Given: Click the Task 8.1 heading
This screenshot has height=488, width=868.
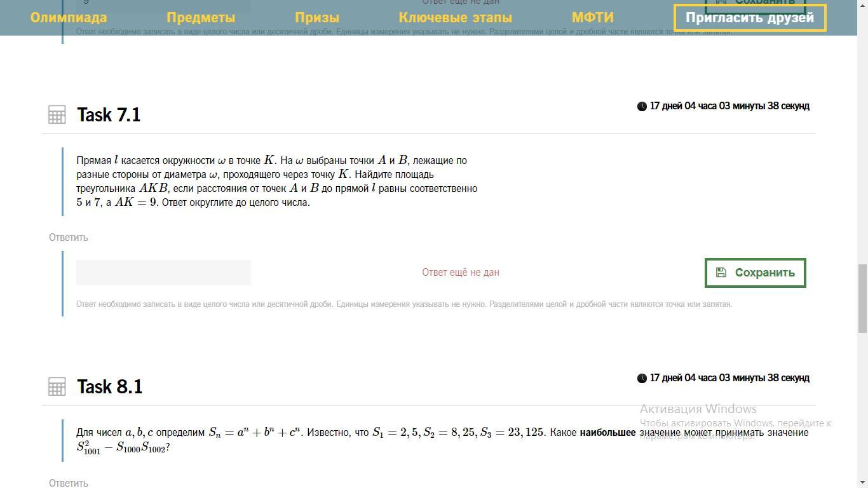Looking at the screenshot, I should coord(109,387).
